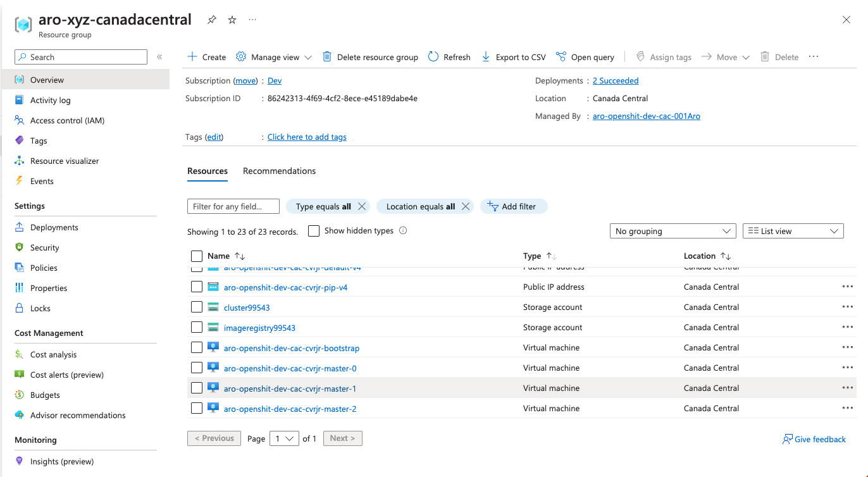Toggle Show hidden types
The image size is (868, 477).
pos(314,231)
